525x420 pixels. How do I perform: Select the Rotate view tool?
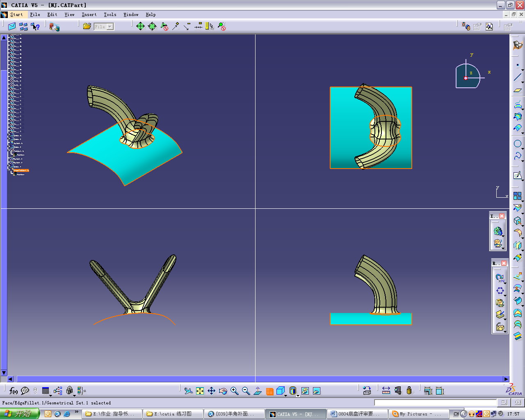(223, 391)
